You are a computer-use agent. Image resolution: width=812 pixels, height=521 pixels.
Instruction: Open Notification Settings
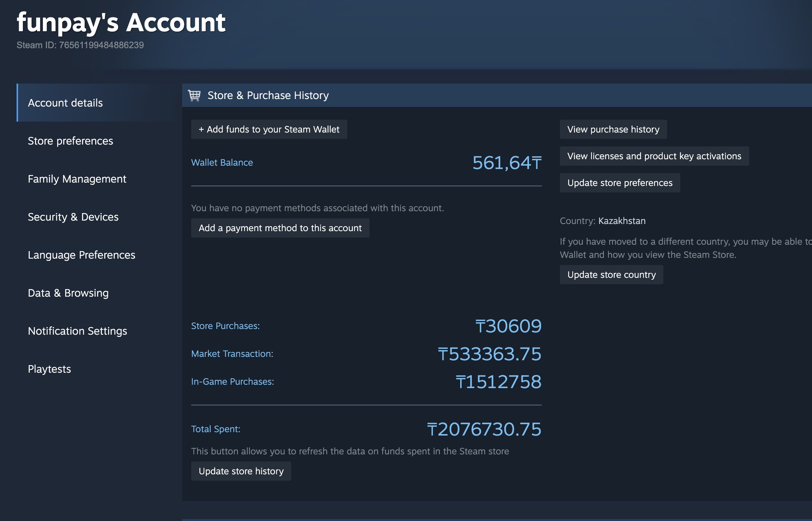pyautogui.click(x=78, y=331)
